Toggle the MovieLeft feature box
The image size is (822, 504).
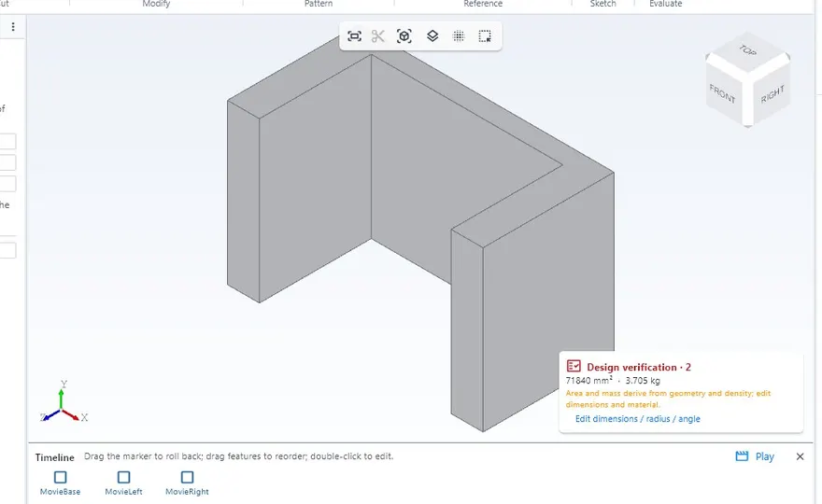pos(123,477)
